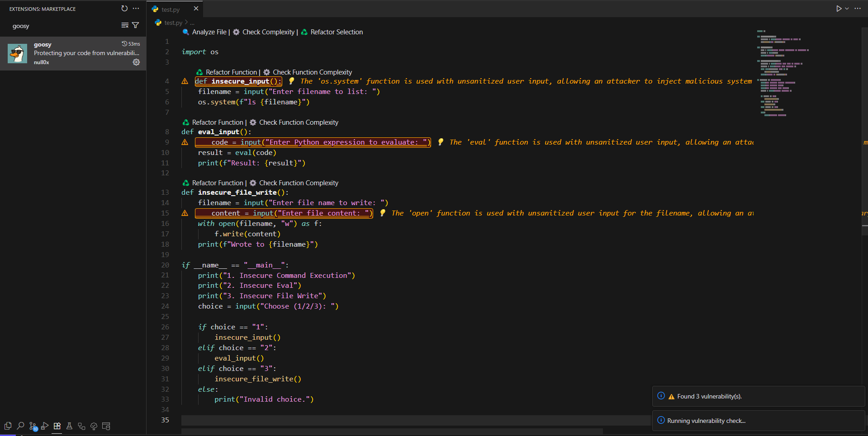Open the Search view
The width and height of the screenshot is (868, 436).
pyautogui.click(x=20, y=426)
